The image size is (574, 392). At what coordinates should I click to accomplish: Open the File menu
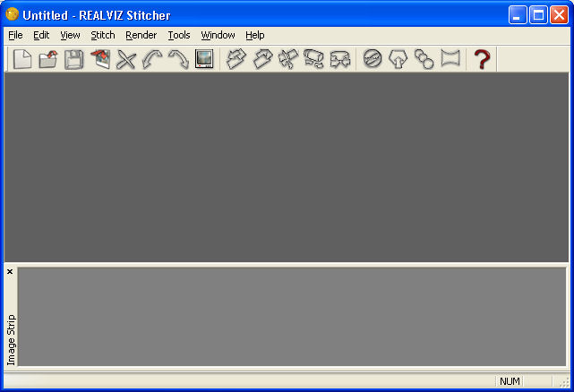click(15, 35)
